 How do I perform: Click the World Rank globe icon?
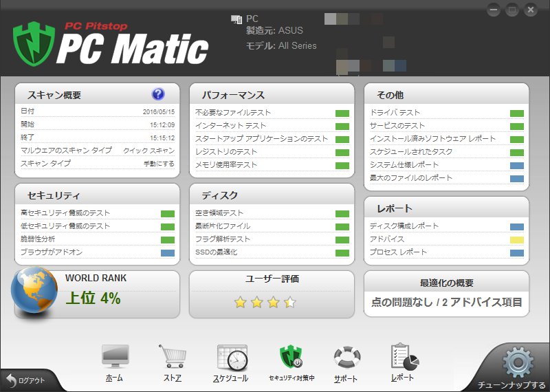34,290
